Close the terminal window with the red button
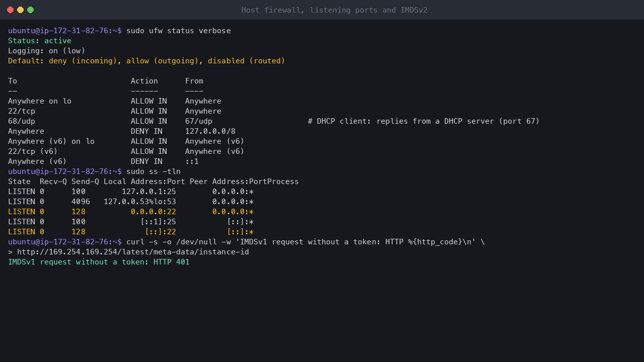This screenshot has width=644, height=362. click(x=11, y=10)
